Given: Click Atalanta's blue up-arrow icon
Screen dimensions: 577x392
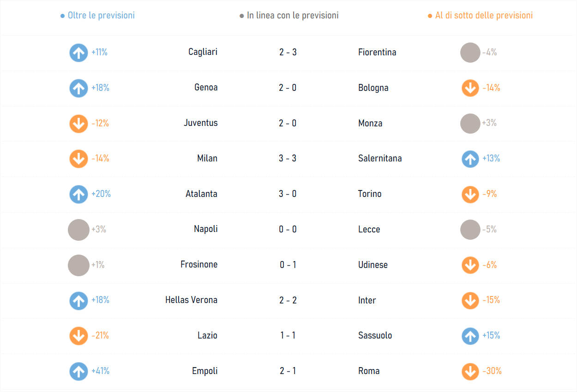Looking at the screenshot, I should point(78,194).
